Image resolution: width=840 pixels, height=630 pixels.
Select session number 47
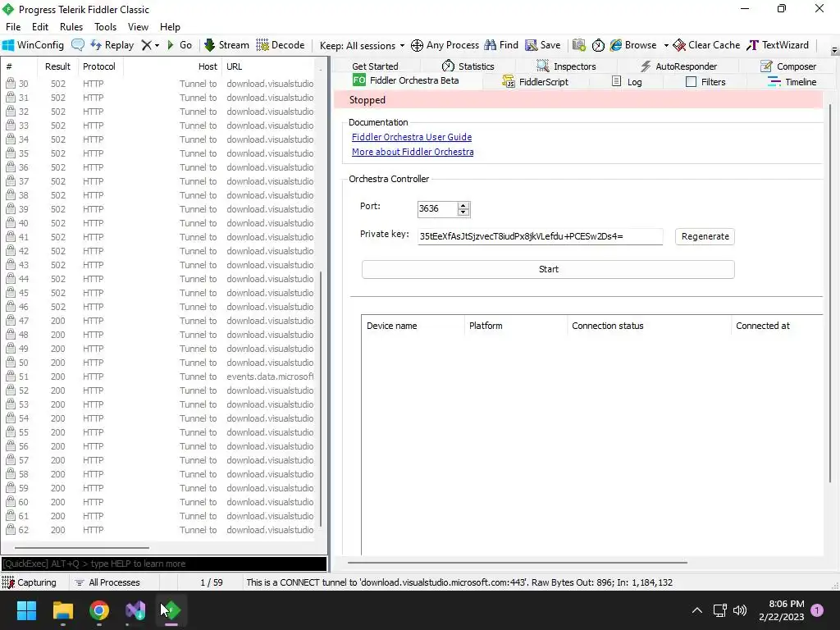click(160, 321)
